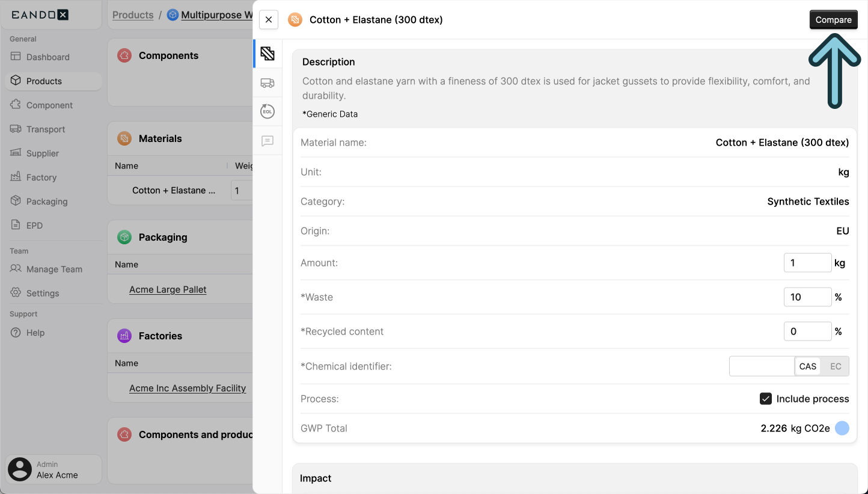Open the Acme Large Pallet packaging link
The image size is (868, 494).
click(168, 289)
